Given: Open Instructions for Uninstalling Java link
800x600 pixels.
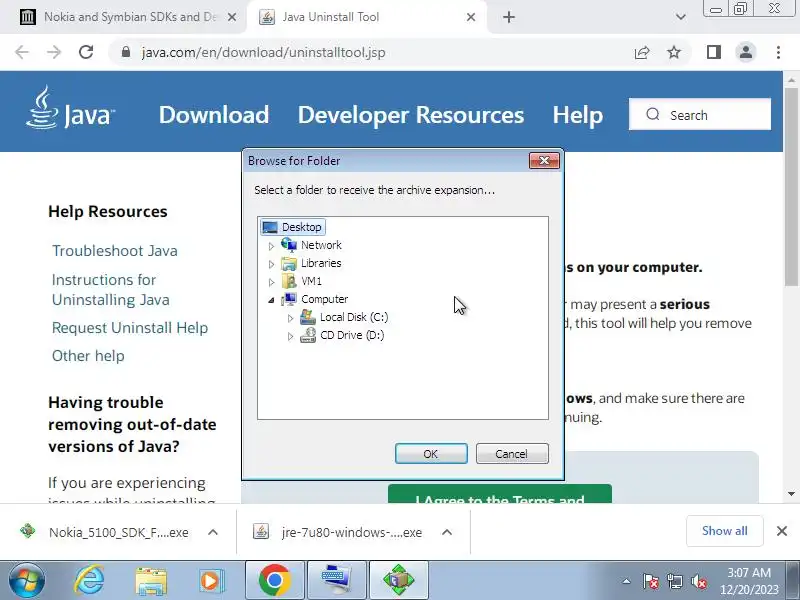Looking at the screenshot, I should pyautogui.click(x=110, y=290).
